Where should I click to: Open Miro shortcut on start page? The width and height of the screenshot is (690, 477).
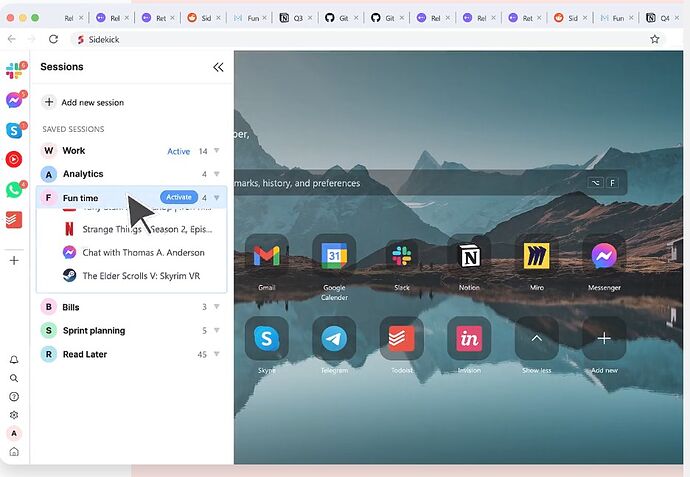click(x=537, y=256)
